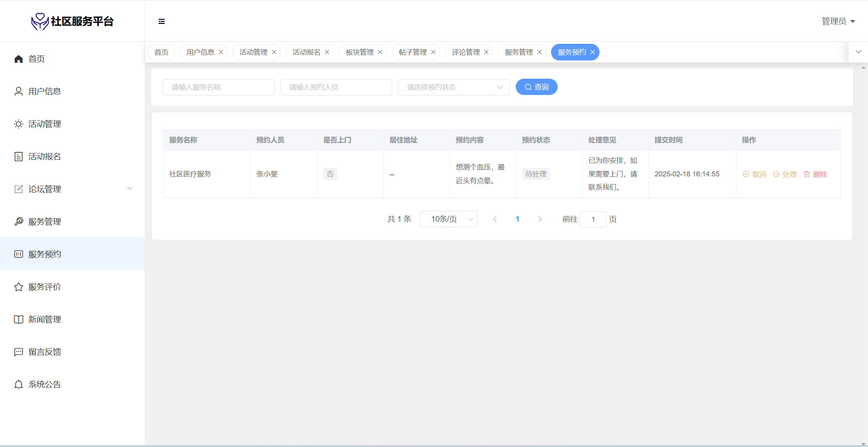The width and height of the screenshot is (868, 447).
Task: Click the 系统公告 bell icon
Action: (x=19, y=385)
